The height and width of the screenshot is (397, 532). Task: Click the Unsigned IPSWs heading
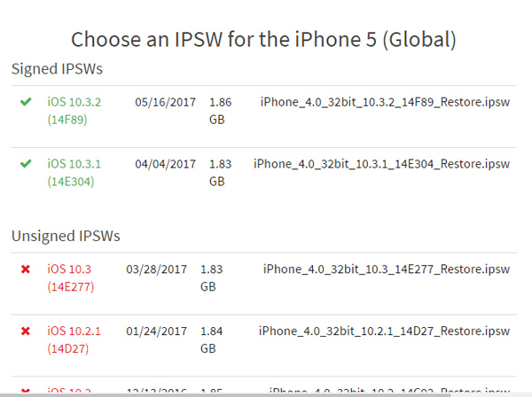click(66, 237)
